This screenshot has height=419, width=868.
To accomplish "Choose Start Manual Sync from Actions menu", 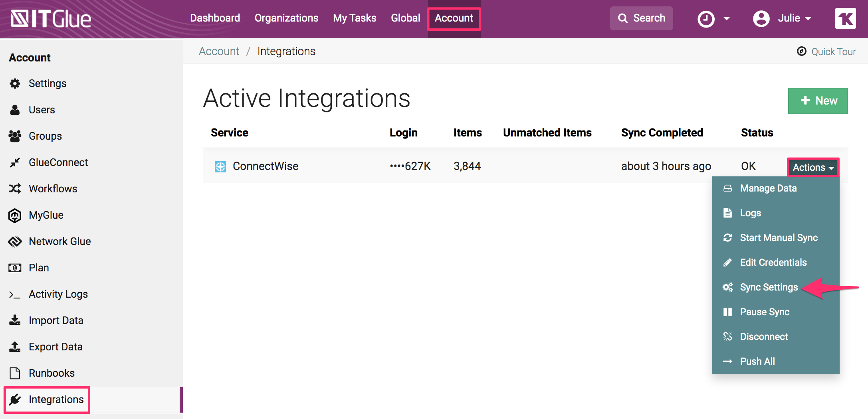I will pos(779,237).
